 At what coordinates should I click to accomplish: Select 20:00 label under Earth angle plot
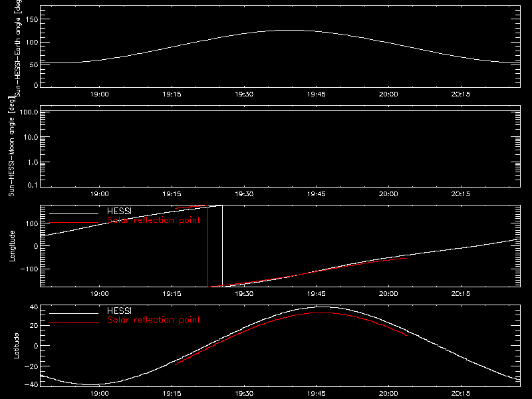[388, 94]
